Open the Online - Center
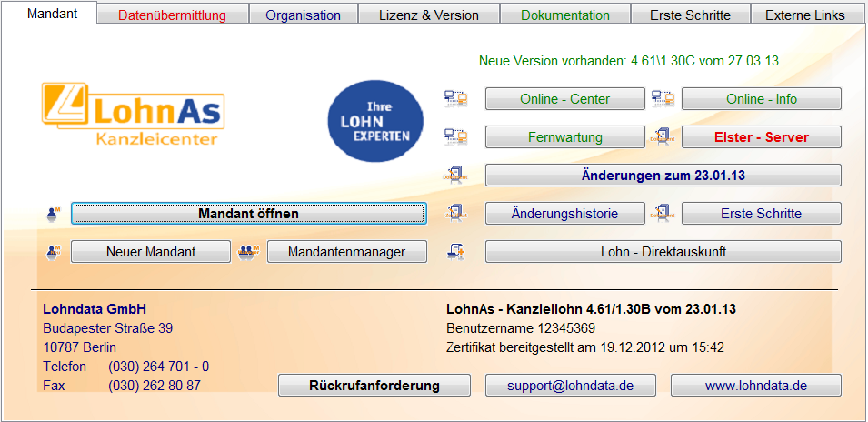 click(x=565, y=98)
